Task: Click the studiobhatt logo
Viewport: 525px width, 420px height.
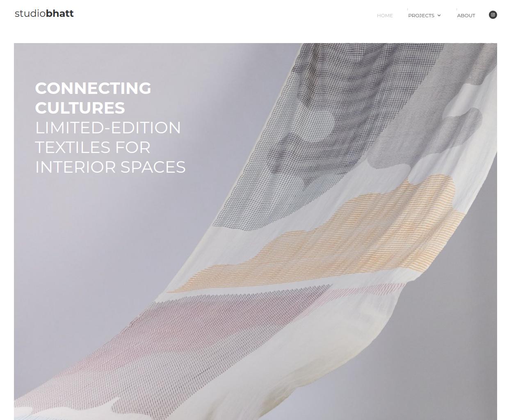Action: (44, 14)
